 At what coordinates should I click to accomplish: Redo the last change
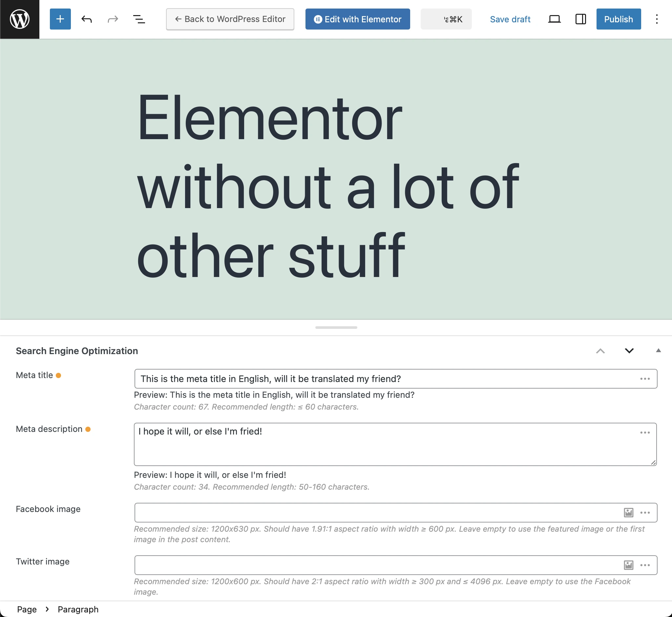pyautogui.click(x=113, y=19)
